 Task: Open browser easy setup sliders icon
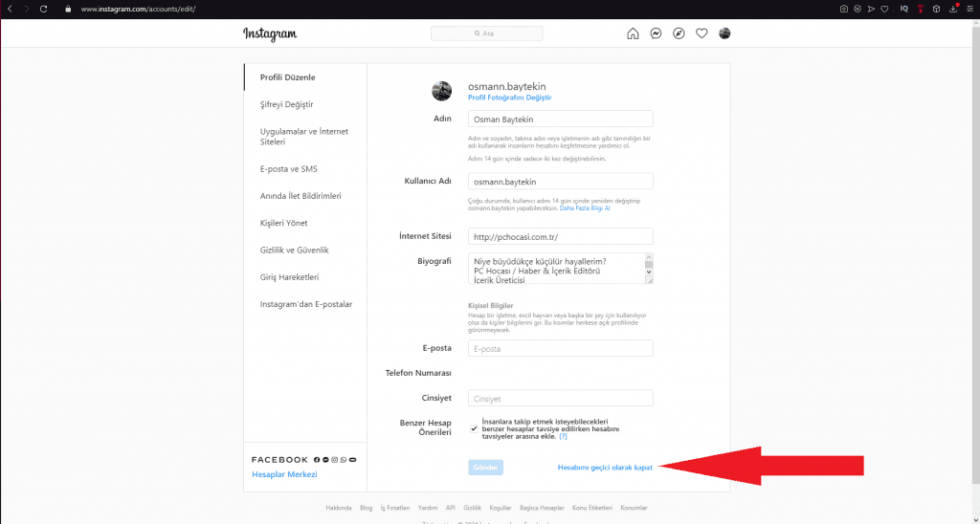(970, 9)
